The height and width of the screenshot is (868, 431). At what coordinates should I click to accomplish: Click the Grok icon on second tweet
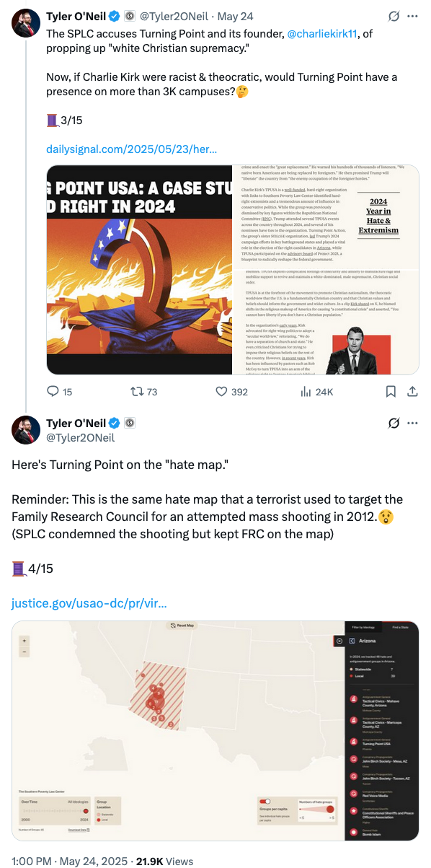click(x=394, y=423)
